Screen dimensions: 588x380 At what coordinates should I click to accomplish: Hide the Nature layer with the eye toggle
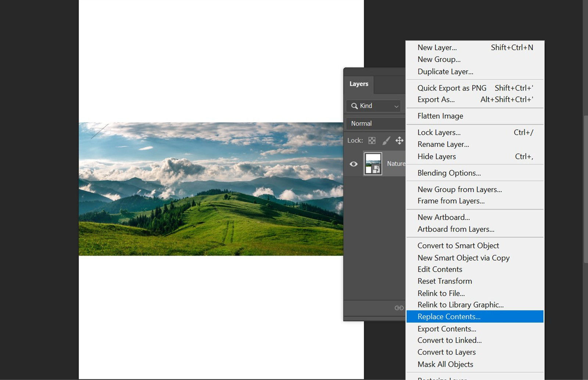[354, 164]
